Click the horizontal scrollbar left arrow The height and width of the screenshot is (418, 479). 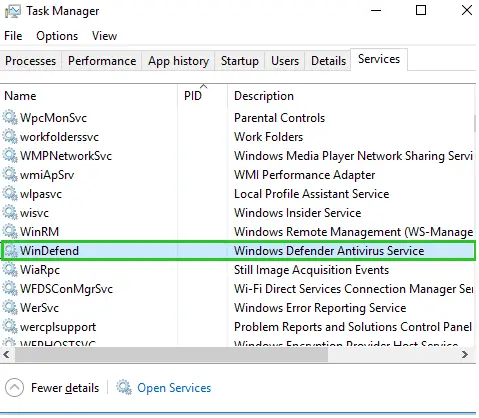pyautogui.click(x=6, y=354)
